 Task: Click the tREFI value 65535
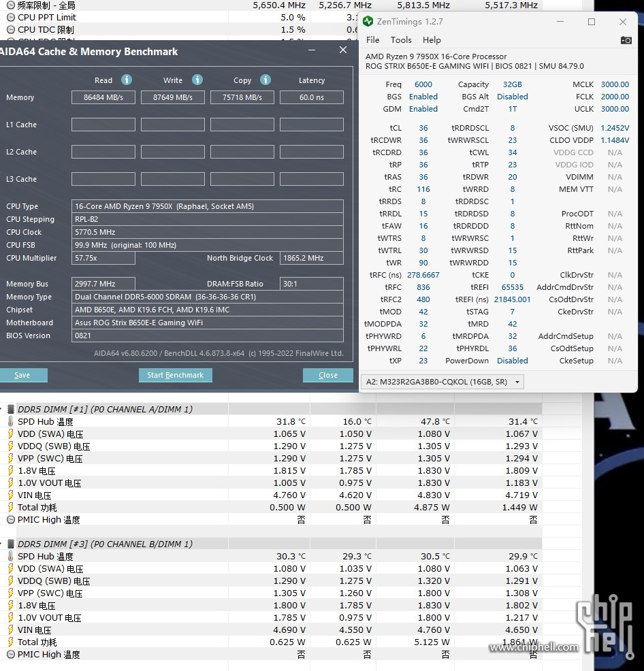click(513, 287)
